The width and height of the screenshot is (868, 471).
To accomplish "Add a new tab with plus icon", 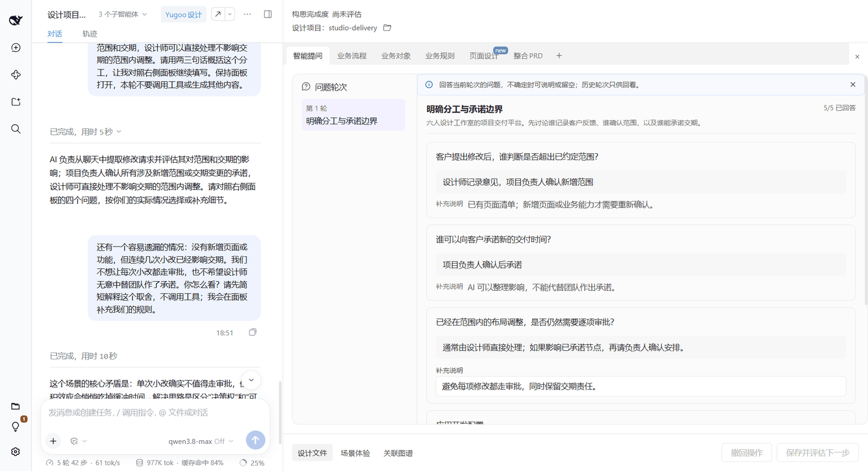I will [x=559, y=55].
